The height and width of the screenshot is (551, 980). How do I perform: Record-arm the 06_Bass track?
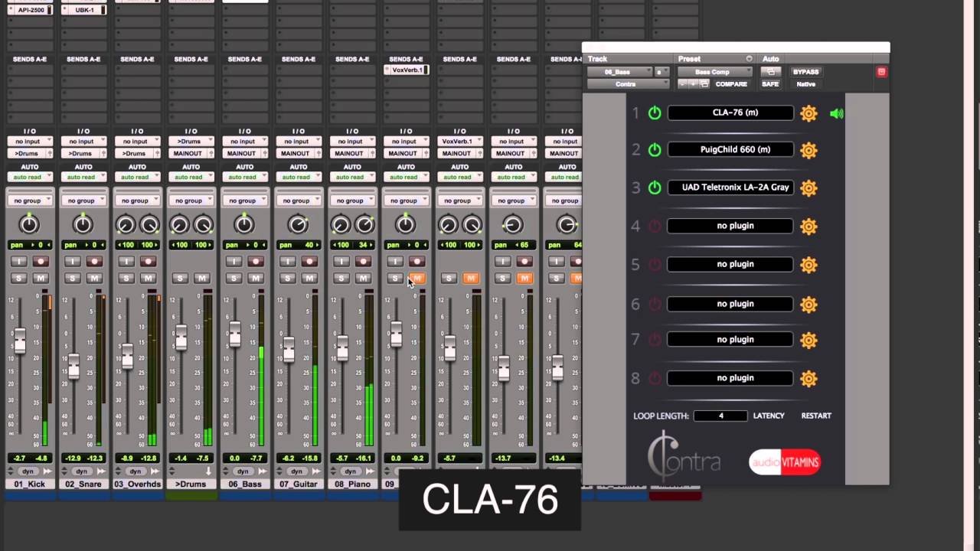coord(256,262)
